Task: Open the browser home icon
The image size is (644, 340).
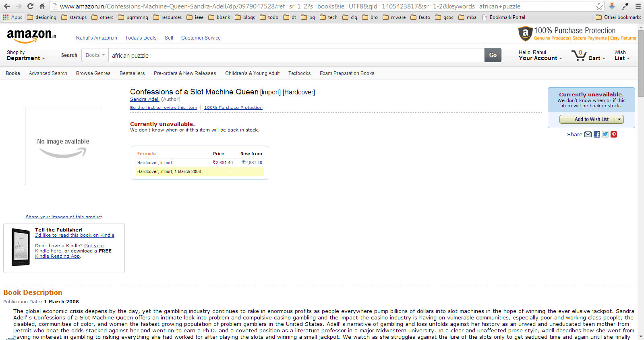Action: [x=42, y=6]
